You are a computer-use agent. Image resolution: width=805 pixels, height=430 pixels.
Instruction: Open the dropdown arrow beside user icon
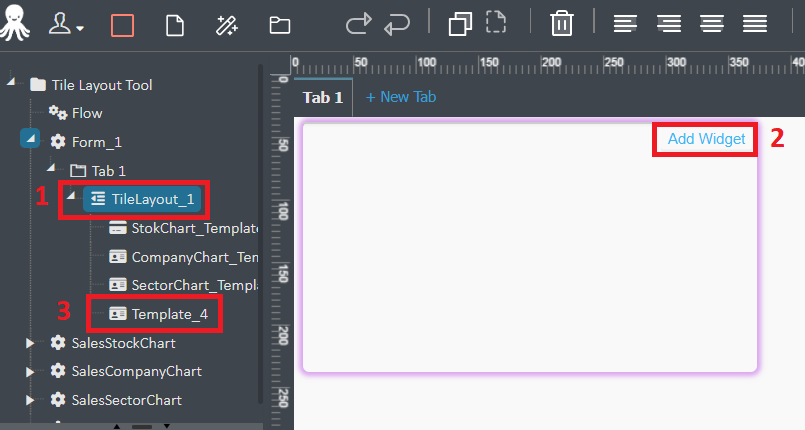coord(80,28)
